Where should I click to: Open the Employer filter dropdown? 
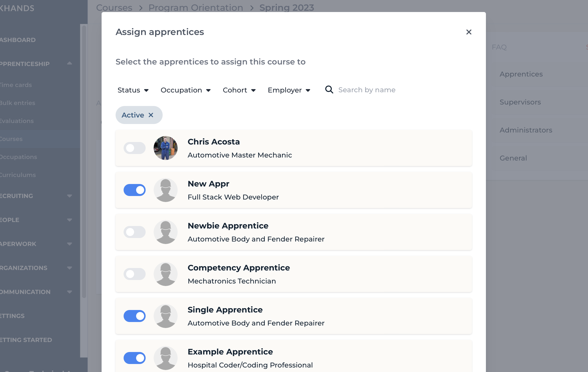click(289, 90)
